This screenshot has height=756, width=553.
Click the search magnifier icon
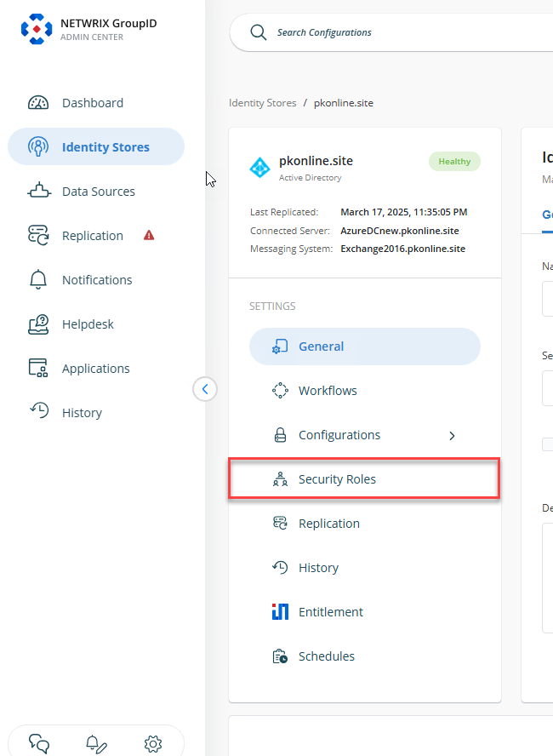click(x=258, y=32)
